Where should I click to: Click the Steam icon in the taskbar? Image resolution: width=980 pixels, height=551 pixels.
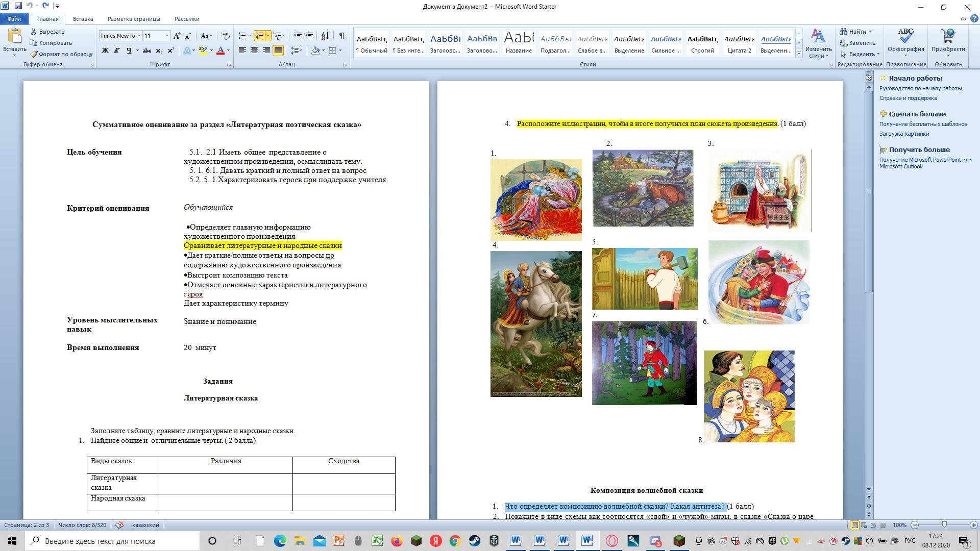click(x=474, y=541)
